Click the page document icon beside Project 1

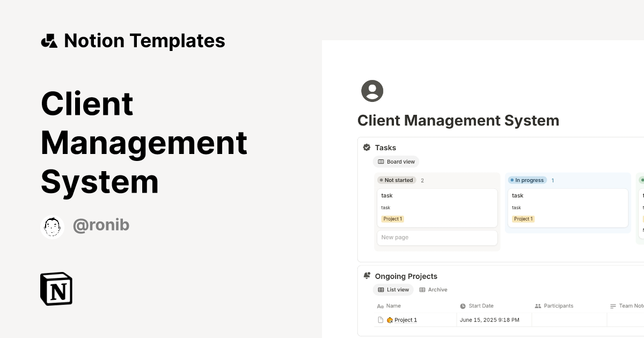[379, 319]
